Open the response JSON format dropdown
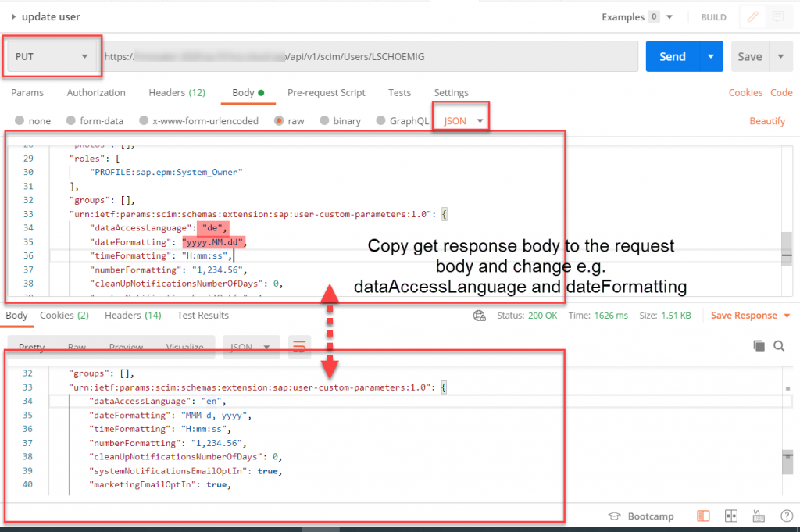800x532 pixels. coord(251,347)
